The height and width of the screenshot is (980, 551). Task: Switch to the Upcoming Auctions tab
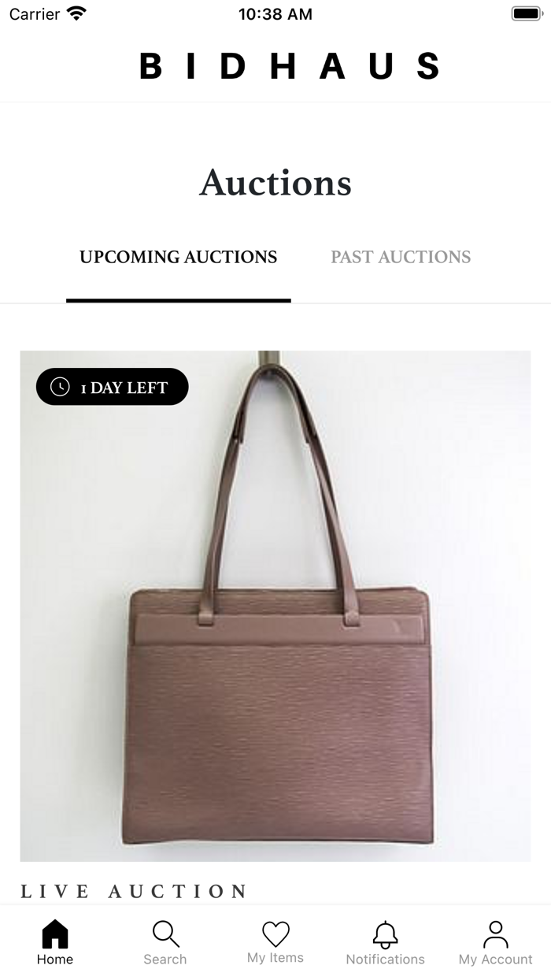179,257
